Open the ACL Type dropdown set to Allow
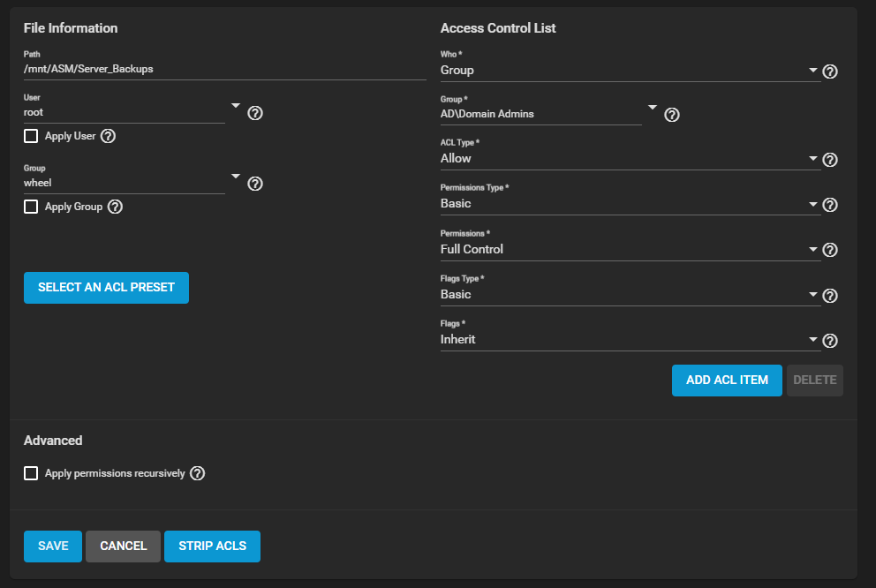Viewport: 876px width, 588px height. point(629,159)
